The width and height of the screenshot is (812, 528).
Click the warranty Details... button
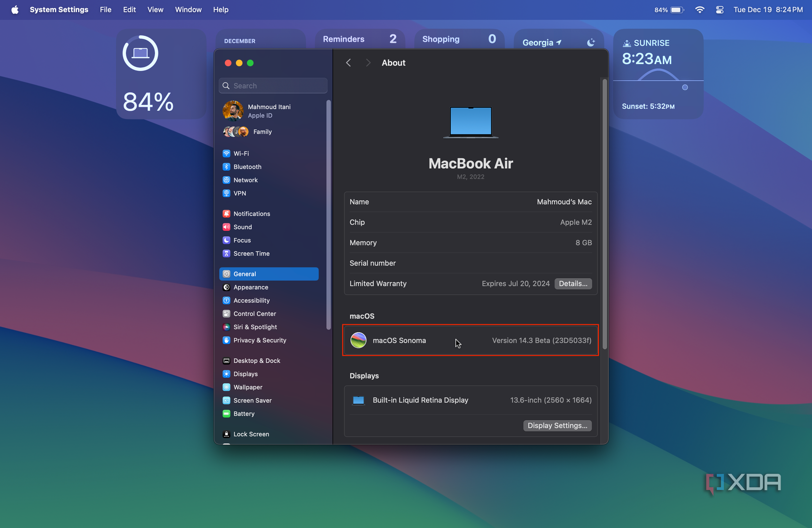click(x=573, y=283)
